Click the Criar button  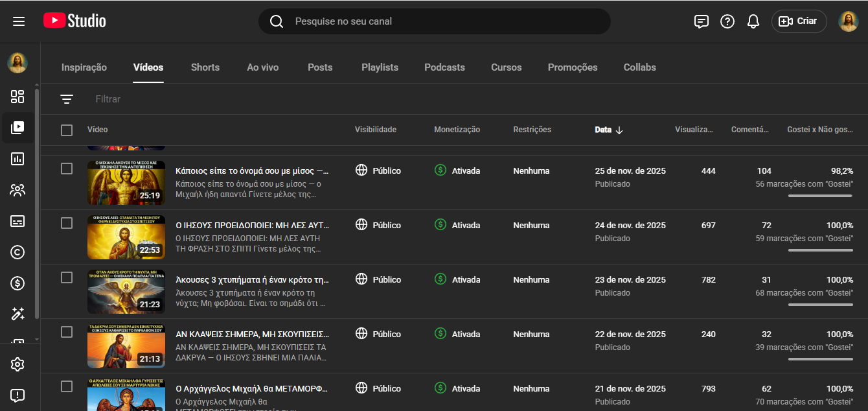[x=799, y=21]
